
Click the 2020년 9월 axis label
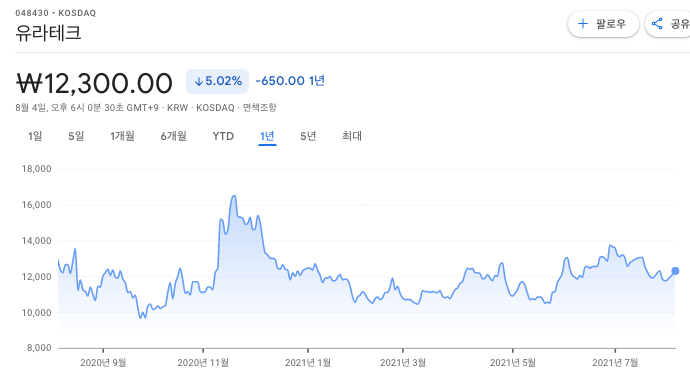[x=103, y=363]
